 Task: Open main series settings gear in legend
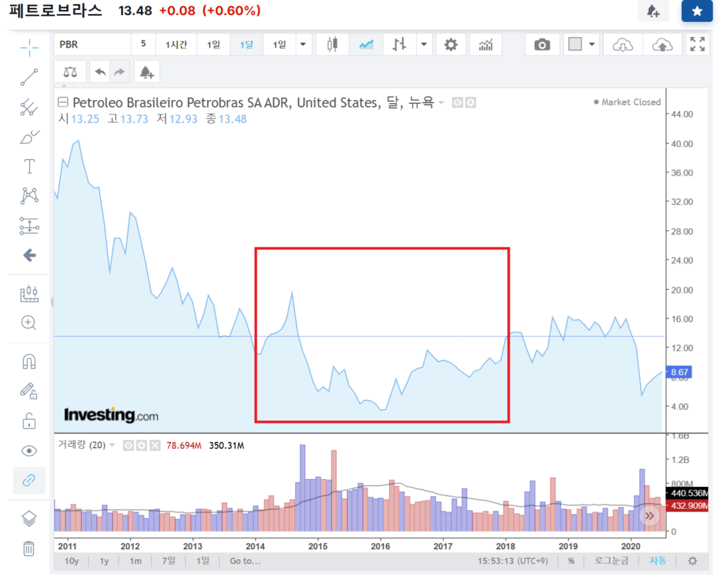pos(471,102)
